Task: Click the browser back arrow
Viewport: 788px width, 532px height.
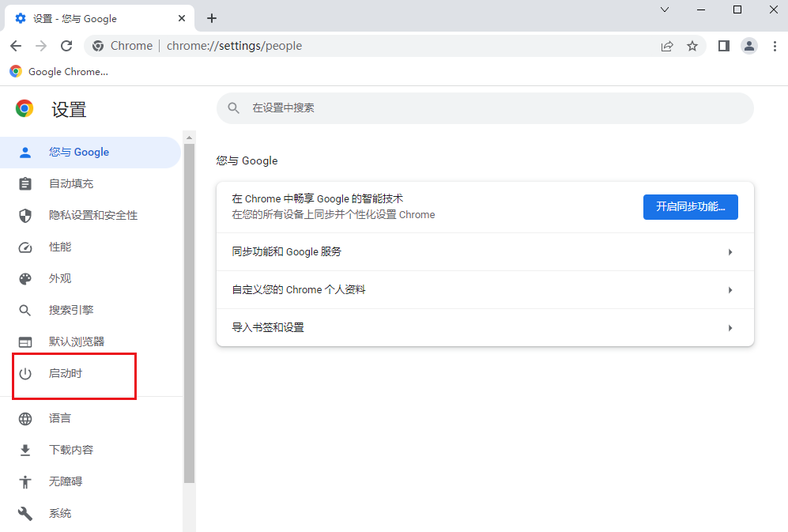Action: (x=16, y=46)
